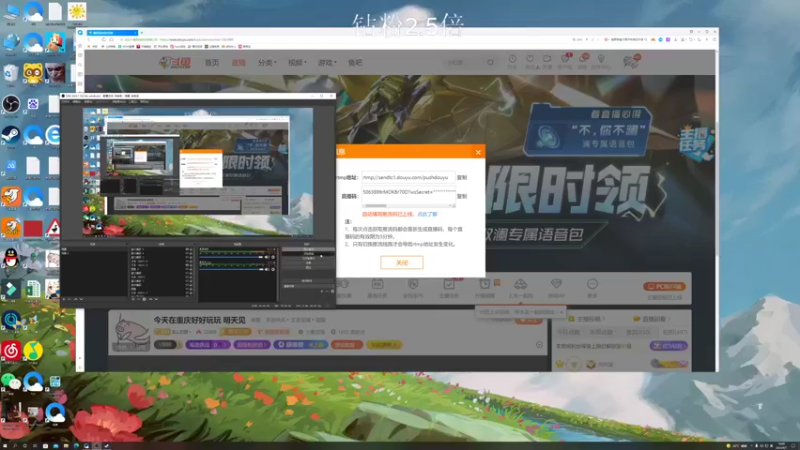
Task: Click the stream key field's horizontal scrollbar
Action: [x=408, y=206]
